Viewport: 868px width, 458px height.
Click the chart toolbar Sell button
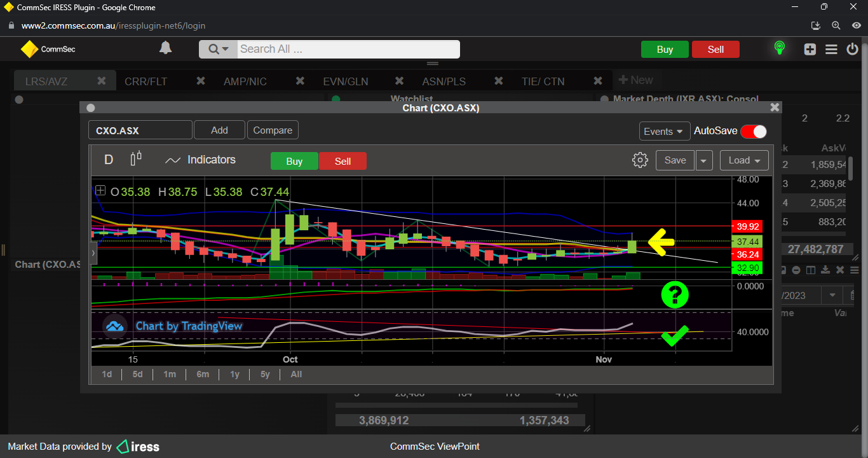pyautogui.click(x=343, y=161)
